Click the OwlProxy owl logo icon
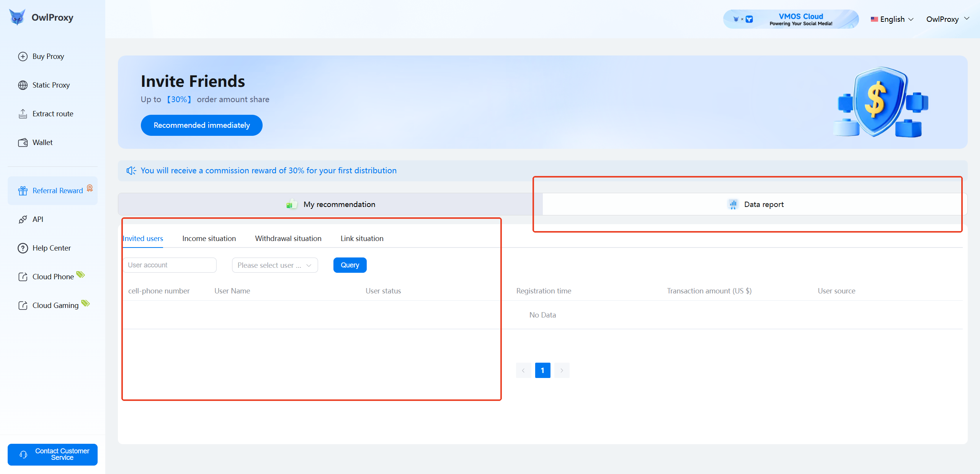The width and height of the screenshot is (980, 474). tap(17, 17)
